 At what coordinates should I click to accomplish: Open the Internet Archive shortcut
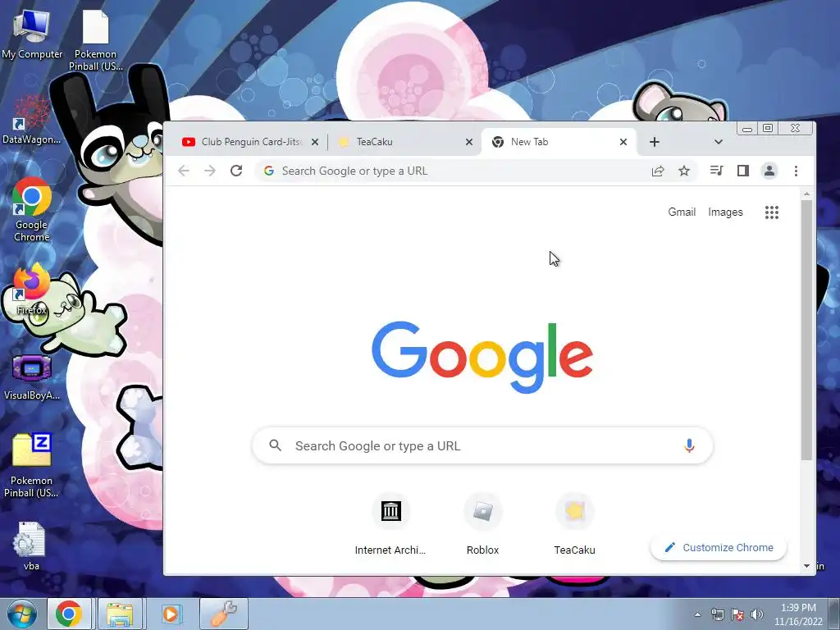(390, 523)
